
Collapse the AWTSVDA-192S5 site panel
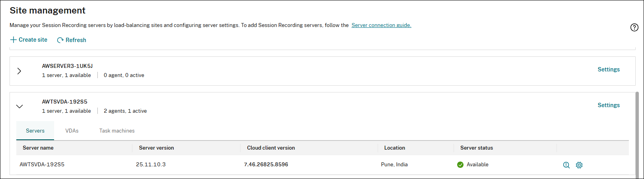19,106
